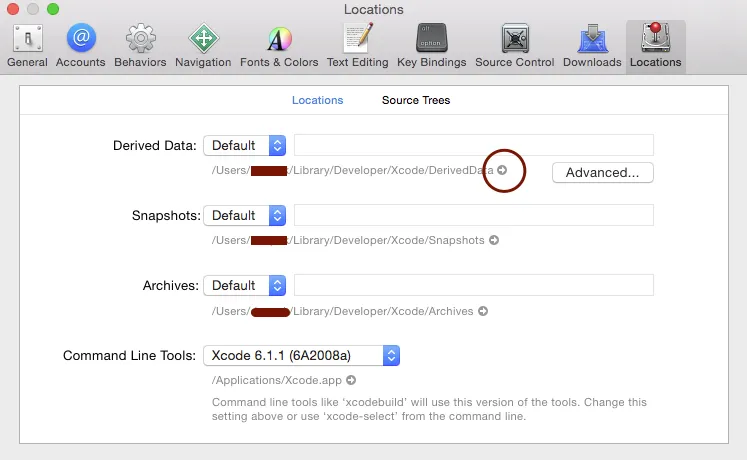Click the Advanced... button

(x=603, y=172)
